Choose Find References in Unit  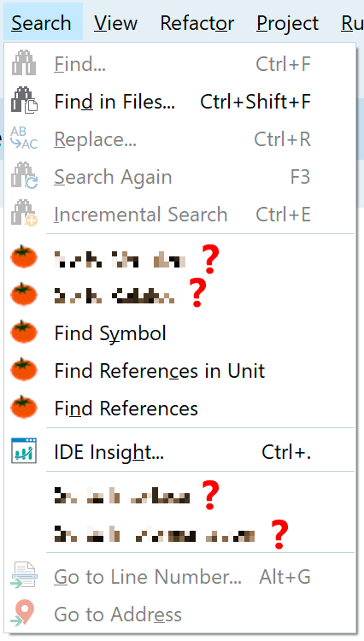[x=179, y=370]
